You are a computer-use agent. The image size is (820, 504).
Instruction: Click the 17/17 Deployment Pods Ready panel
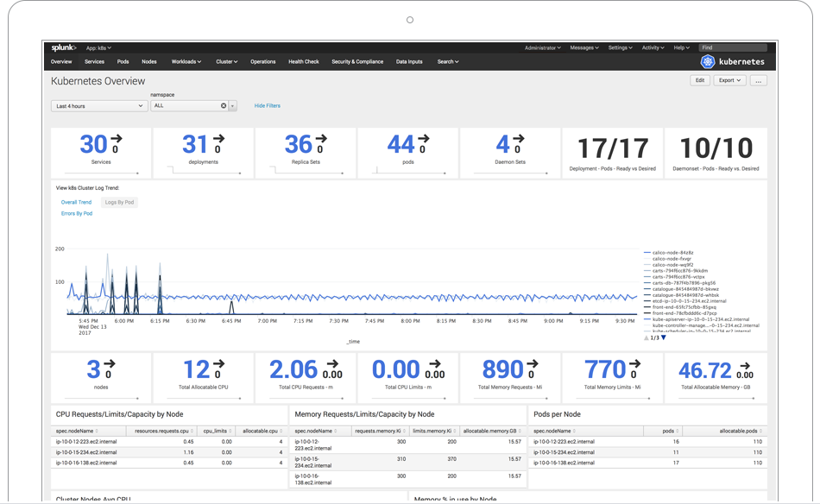612,154
